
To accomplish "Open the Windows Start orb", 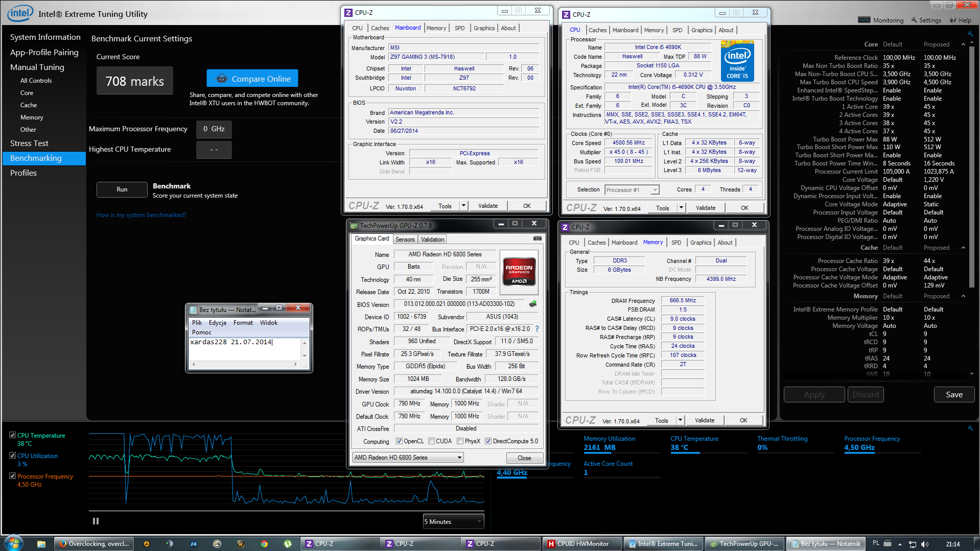I will tap(13, 543).
